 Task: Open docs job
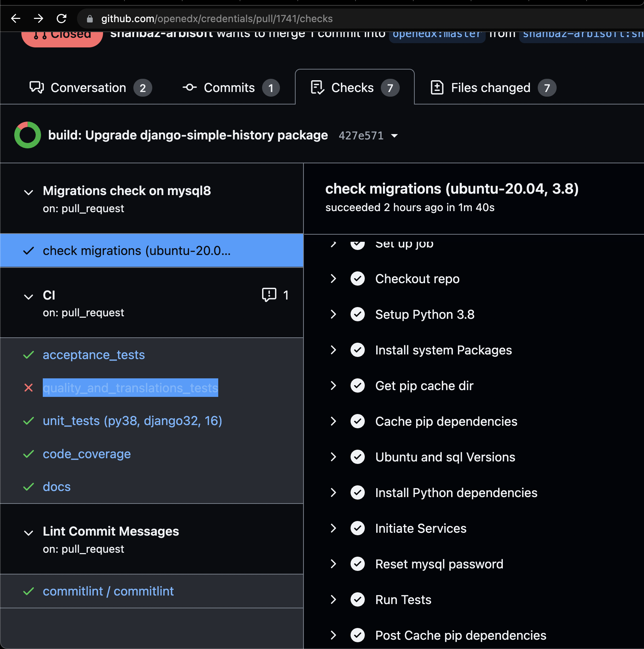click(57, 487)
